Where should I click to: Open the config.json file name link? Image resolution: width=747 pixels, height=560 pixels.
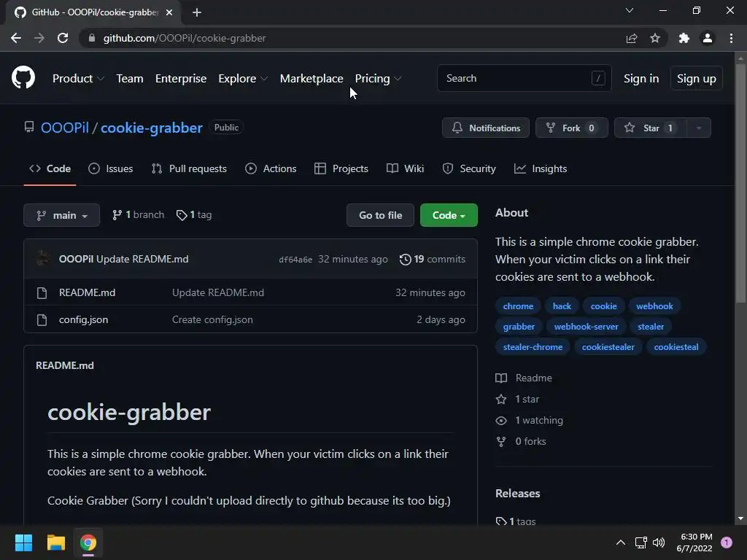pyautogui.click(x=83, y=319)
